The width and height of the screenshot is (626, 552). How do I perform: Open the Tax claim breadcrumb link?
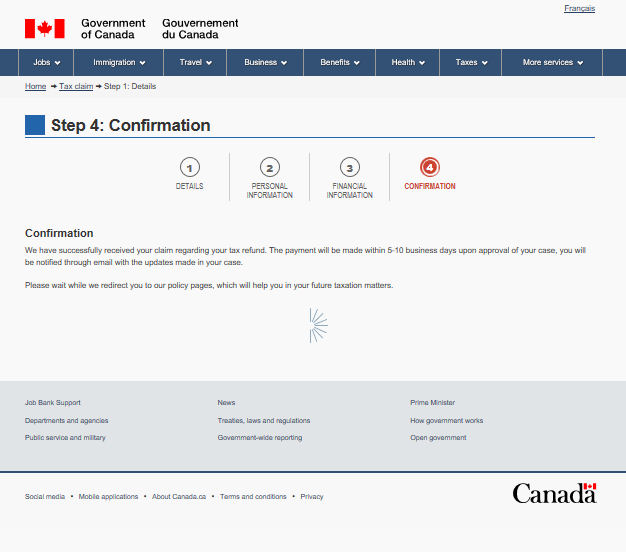click(76, 86)
